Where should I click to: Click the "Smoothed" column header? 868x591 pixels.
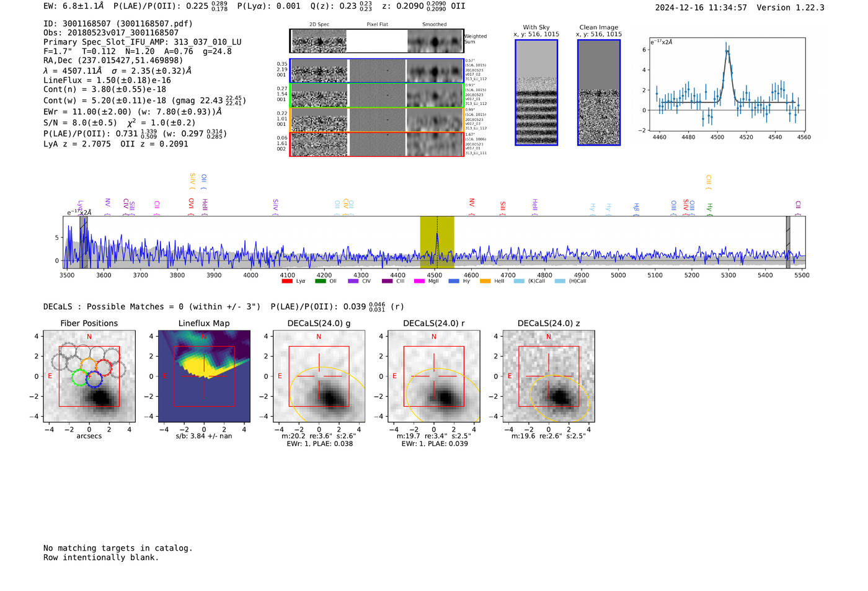click(x=434, y=25)
